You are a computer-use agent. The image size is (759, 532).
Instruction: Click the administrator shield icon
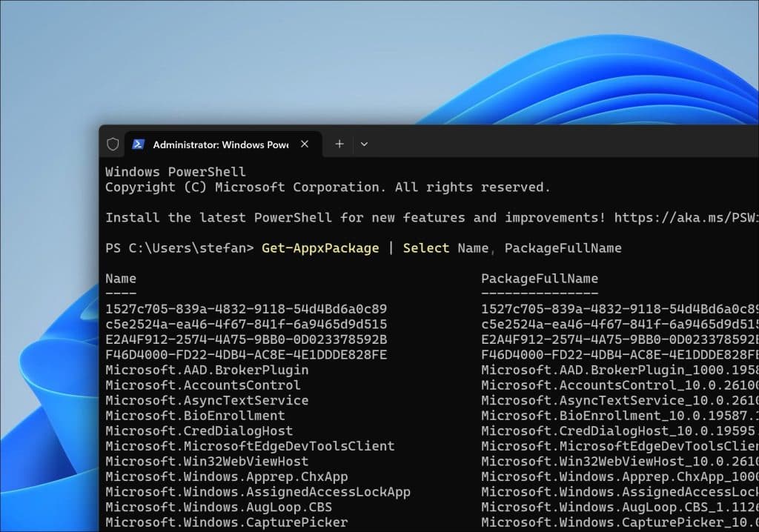point(113,144)
